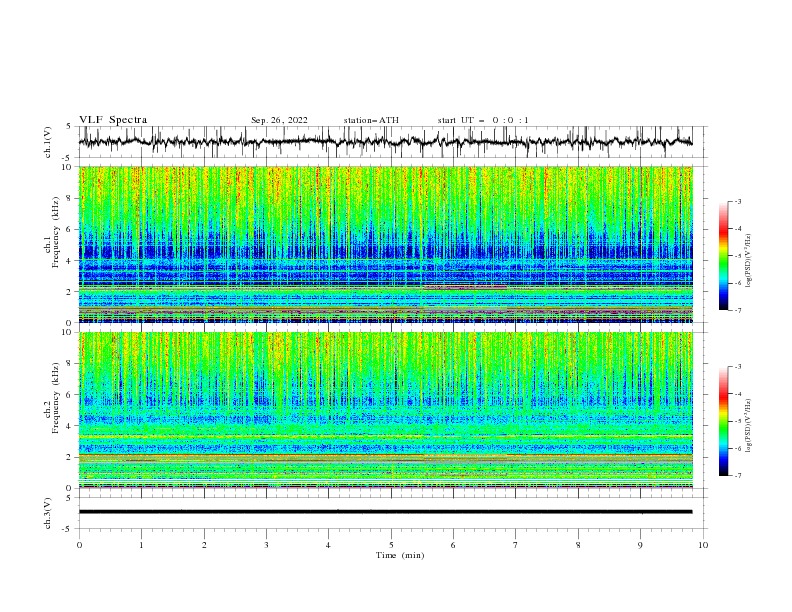792x612 pixels.
Task: Click the "9" tick on the time axis
Action: click(640, 545)
